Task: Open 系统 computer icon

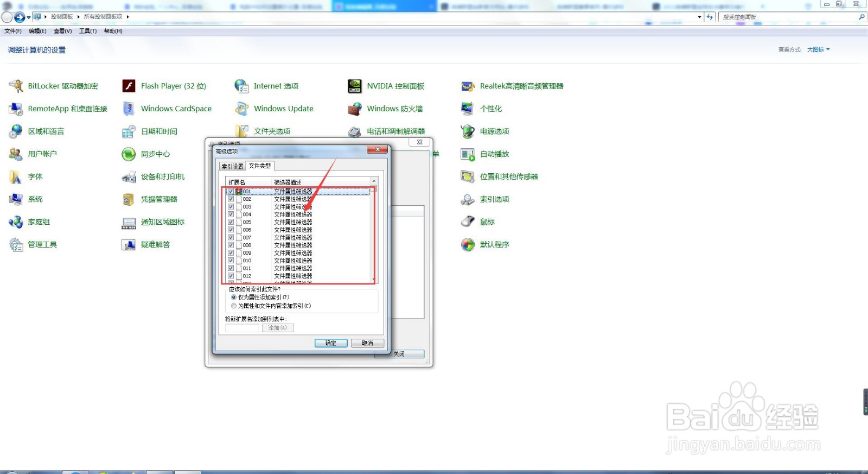Action: 16,199
